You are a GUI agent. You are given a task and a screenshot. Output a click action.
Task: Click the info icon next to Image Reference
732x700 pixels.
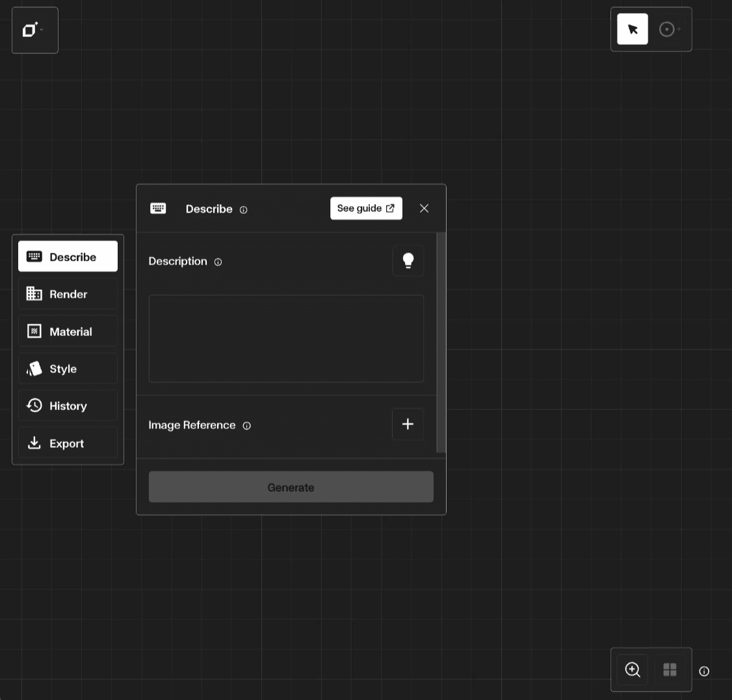click(x=246, y=426)
